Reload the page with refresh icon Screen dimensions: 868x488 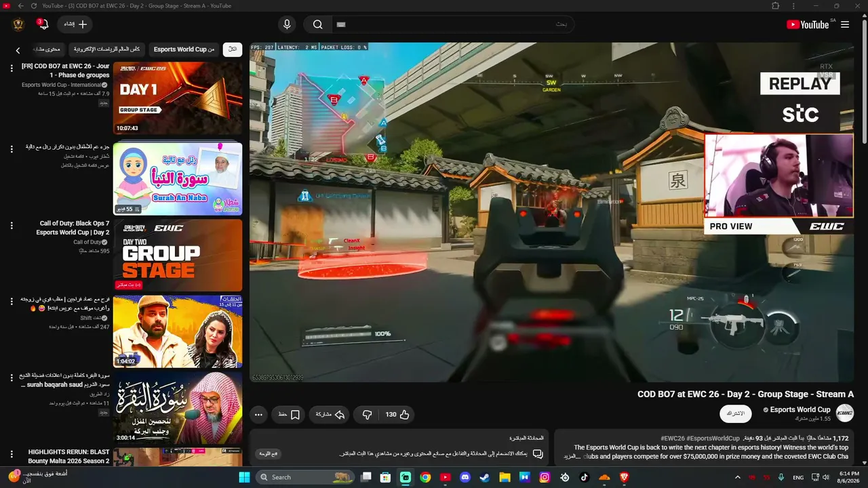click(x=34, y=6)
